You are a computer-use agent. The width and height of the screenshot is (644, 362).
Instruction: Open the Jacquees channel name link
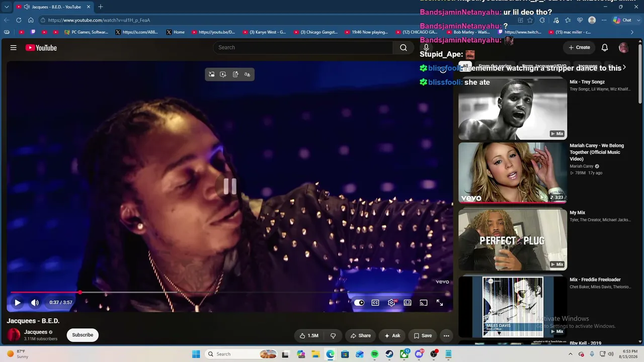[36, 332]
